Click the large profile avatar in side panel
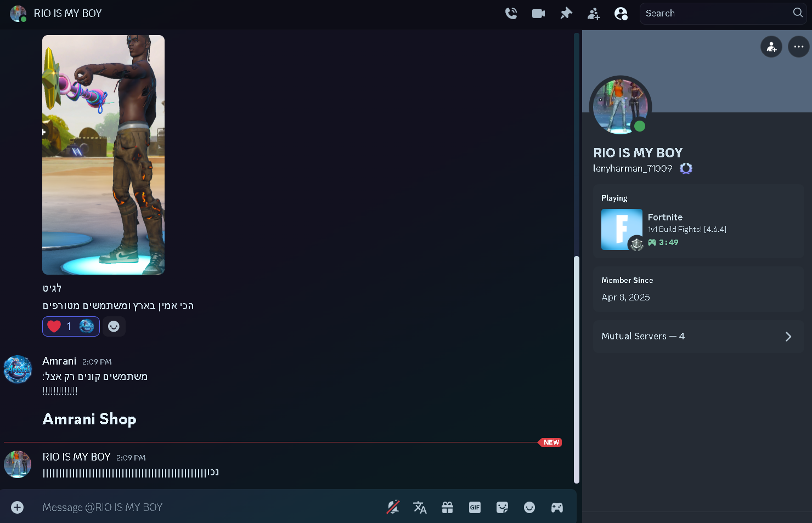Screen dimensions: 812x523 point(620,106)
